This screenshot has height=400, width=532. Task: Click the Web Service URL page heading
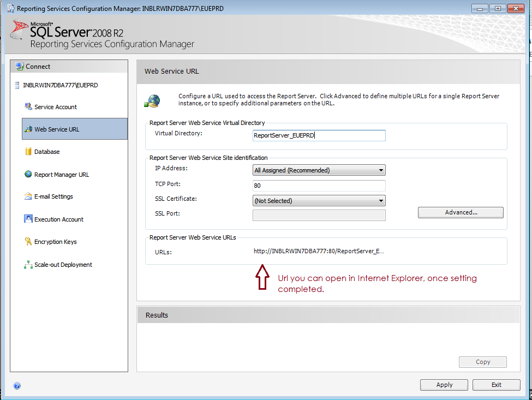(172, 71)
